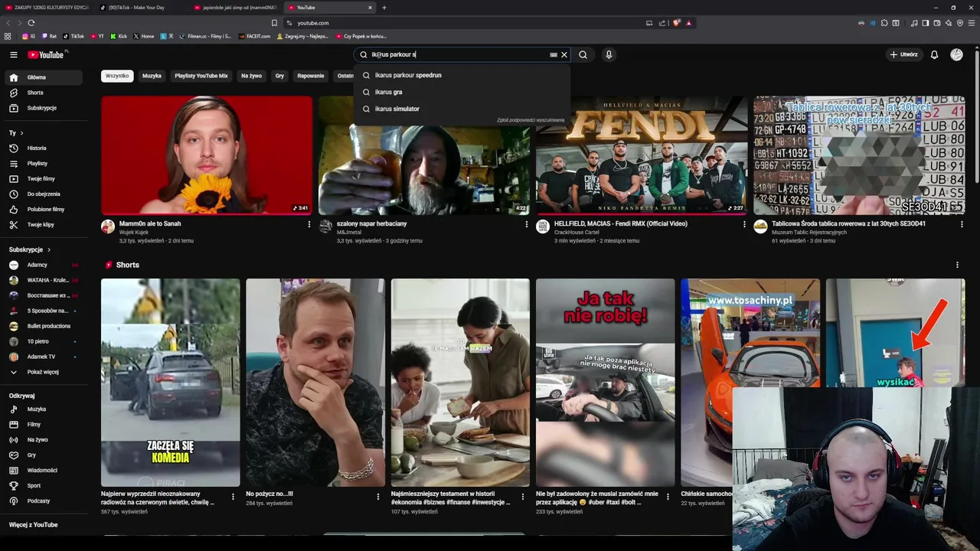Start voice search with the microphone icon
The height and width of the screenshot is (551, 980).
(609, 54)
